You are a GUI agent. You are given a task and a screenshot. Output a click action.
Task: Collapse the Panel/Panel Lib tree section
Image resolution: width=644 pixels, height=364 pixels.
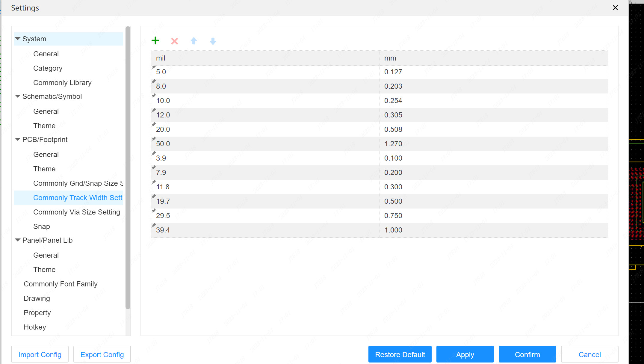[x=18, y=240]
